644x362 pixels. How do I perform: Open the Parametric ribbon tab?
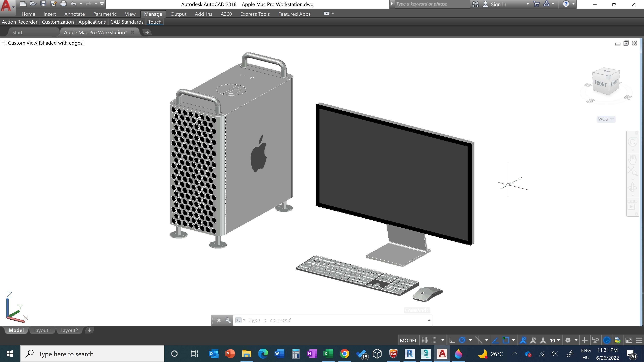point(105,14)
